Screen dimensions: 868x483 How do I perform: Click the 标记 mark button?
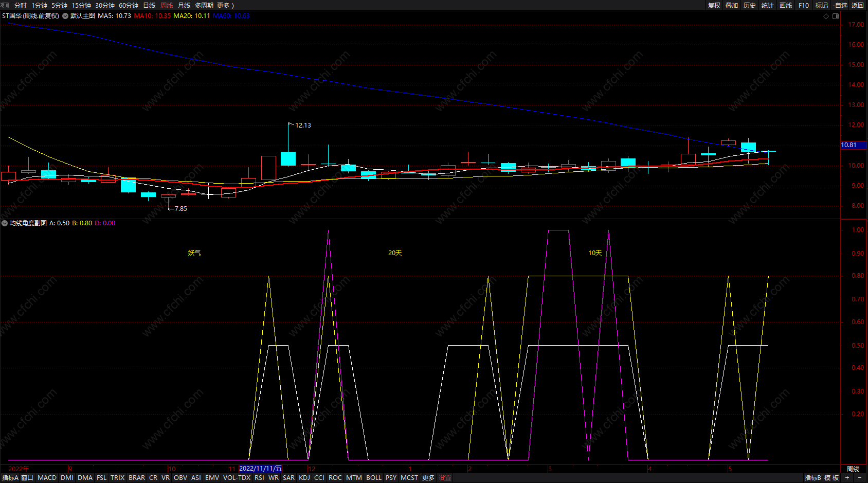[x=822, y=6]
